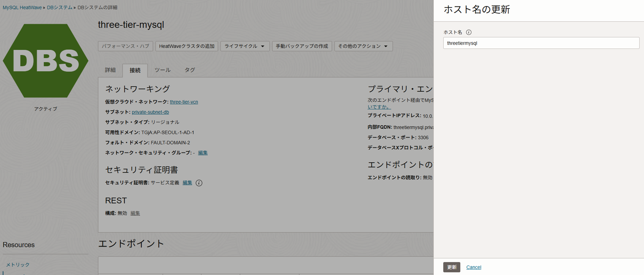The image size is (644, 275).
Task: Switch to the 詳細 tab
Action: (x=110, y=70)
